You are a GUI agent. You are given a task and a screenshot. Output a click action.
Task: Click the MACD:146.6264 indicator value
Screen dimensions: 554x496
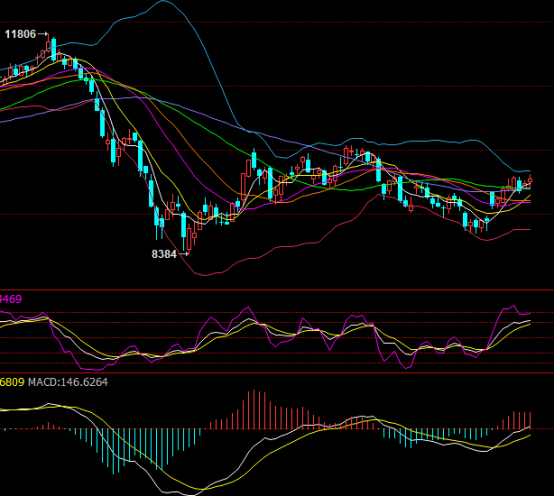point(68,382)
